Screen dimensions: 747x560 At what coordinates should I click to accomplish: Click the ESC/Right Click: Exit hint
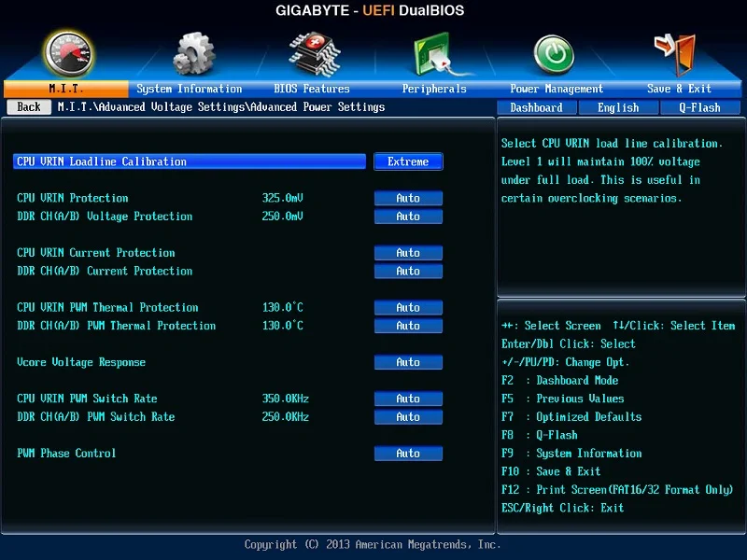pos(563,508)
